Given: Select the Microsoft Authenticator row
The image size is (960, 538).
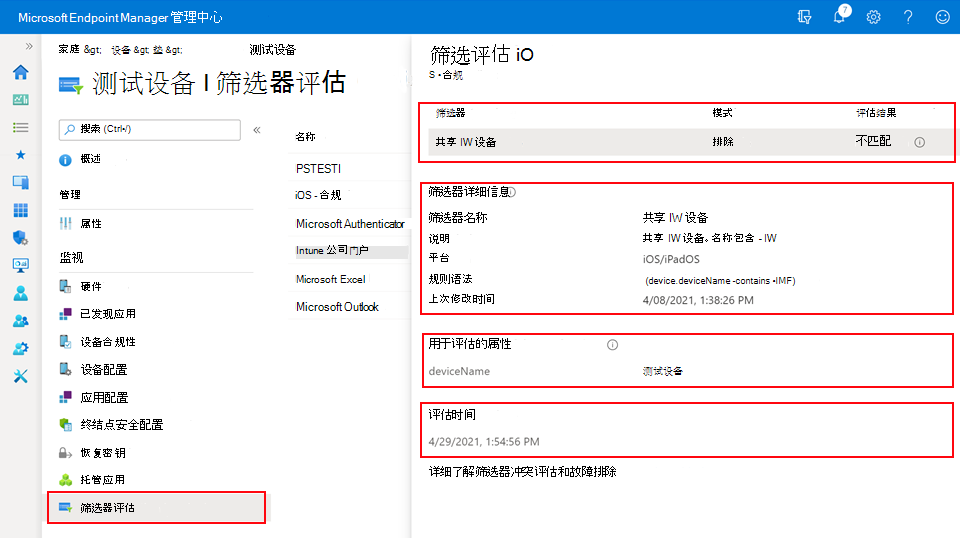Looking at the screenshot, I should (349, 224).
